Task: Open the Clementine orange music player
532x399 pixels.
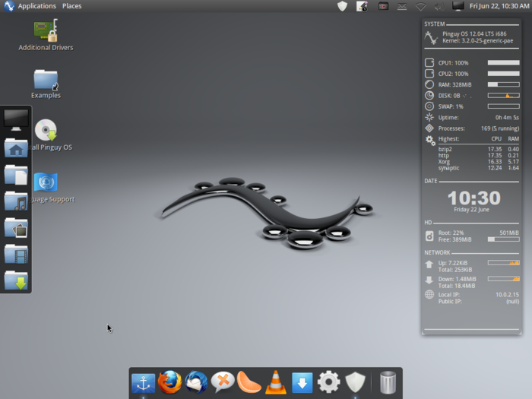Action: (x=249, y=382)
